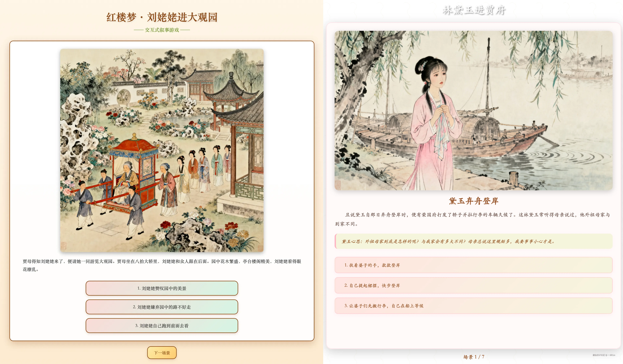Click the 黛玉心思 thought box

(473, 241)
